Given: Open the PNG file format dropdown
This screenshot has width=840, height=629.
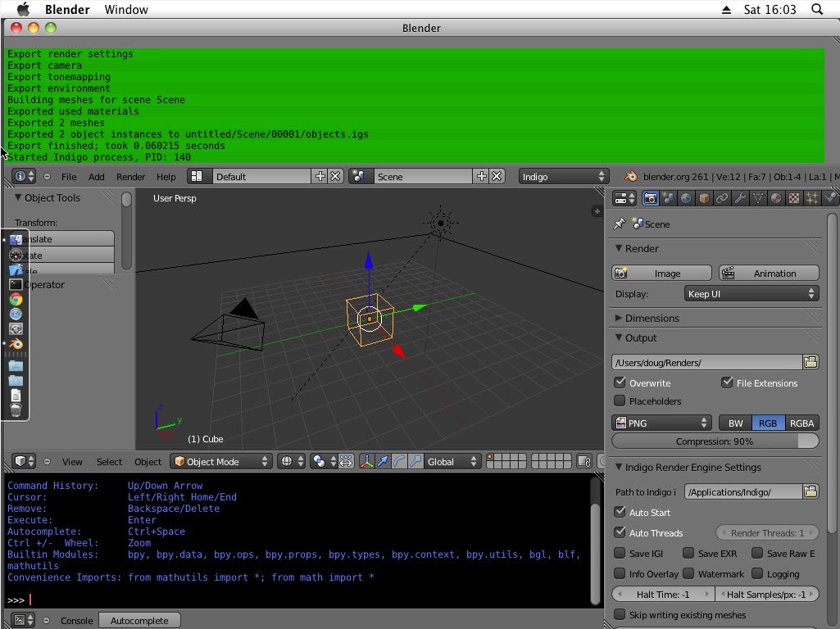Looking at the screenshot, I should click(661, 423).
